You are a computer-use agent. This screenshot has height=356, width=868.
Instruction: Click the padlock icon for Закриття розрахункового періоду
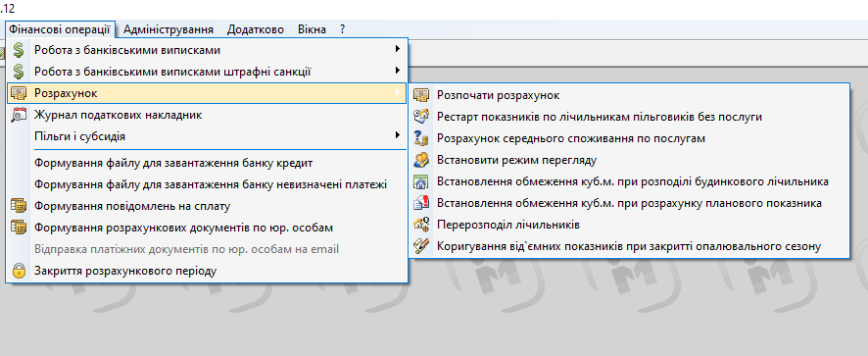pos(19,271)
